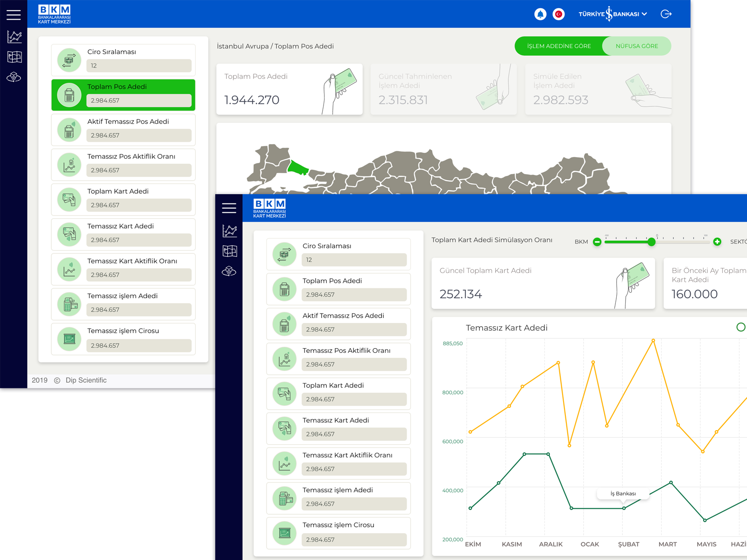Open chart analytics icon in front window sidebar
747x560 pixels.
(x=230, y=231)
